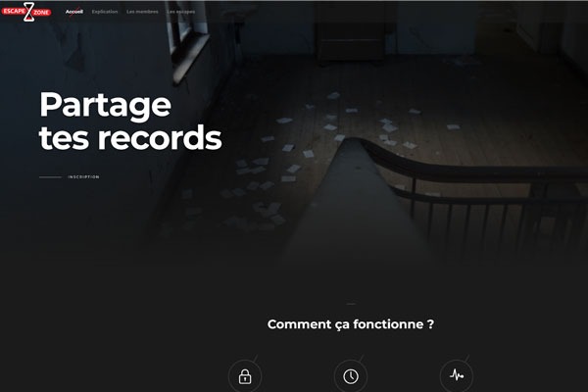
Task: Click the clock icon circle
Action: pyautogui.click(x=351, y=376)
